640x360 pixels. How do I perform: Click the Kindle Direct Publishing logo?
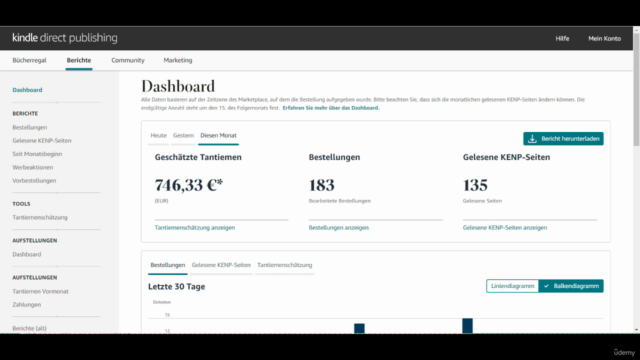[65, 38]
